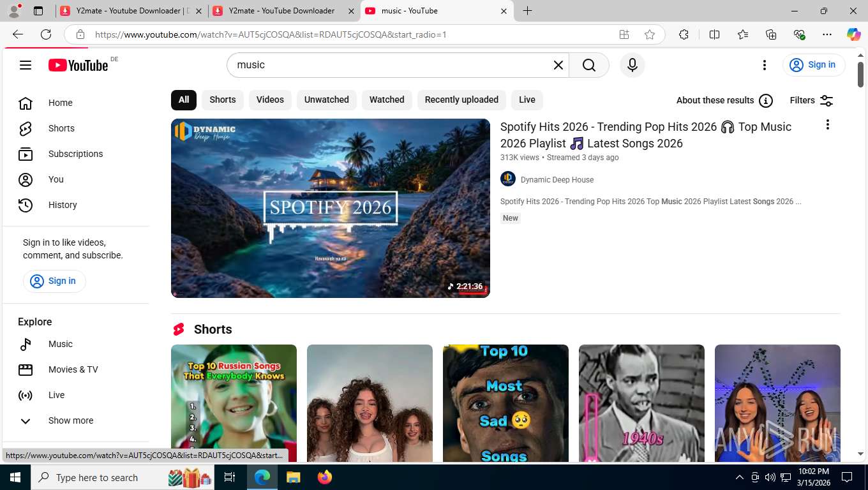The width and height of the screenshot is (868, 490).
Task: Click About these results text
Action: pos(715,100)
